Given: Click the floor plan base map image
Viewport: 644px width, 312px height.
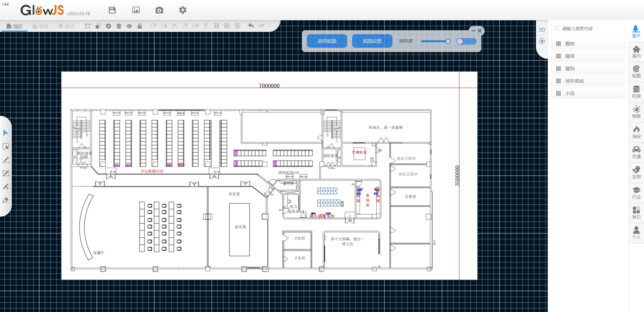Looking at the screenshot, I should pyautogui.click(x=269, y=176).
